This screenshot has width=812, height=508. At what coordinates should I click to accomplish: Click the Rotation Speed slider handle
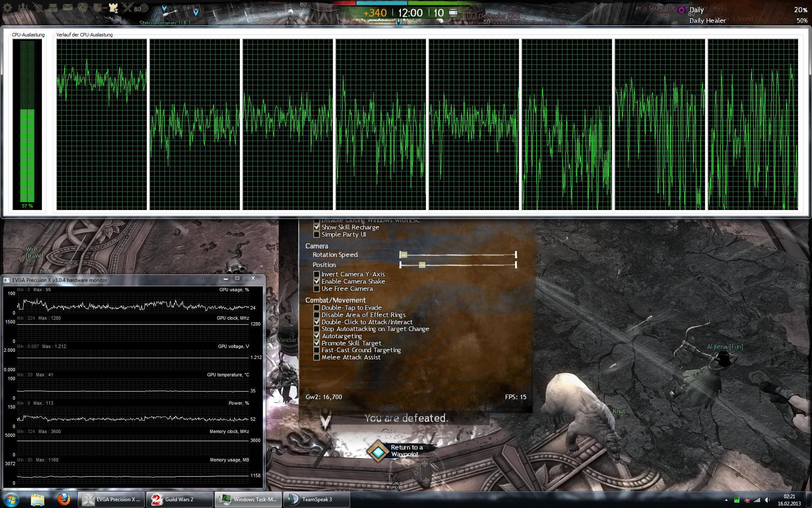click(x=404, y=255)
